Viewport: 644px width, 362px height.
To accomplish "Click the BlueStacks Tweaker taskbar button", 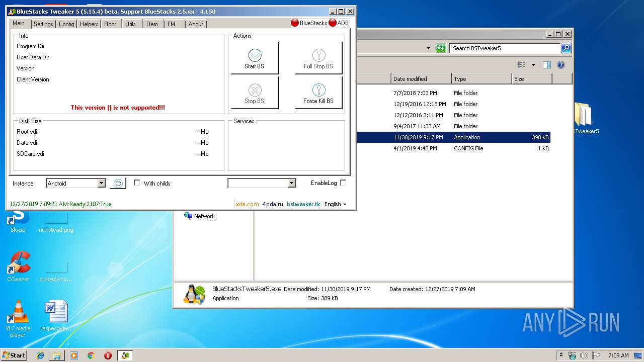I will (x=125, y=355).
